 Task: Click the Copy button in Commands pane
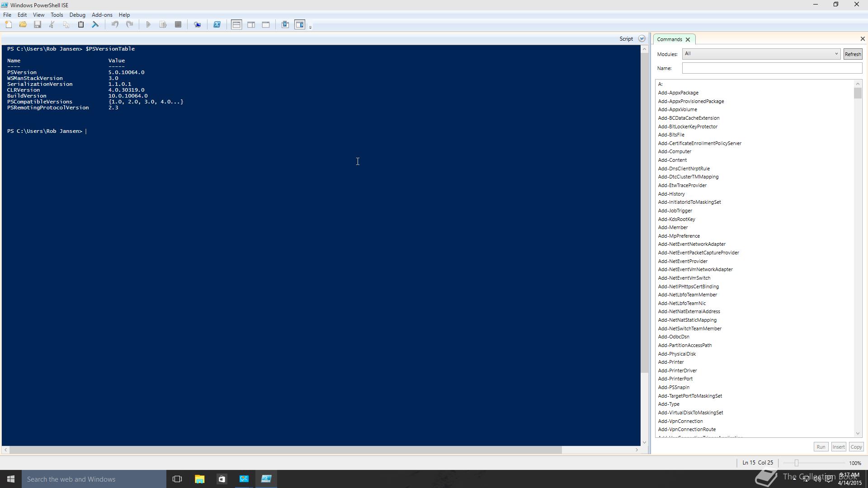pos(856,447)
